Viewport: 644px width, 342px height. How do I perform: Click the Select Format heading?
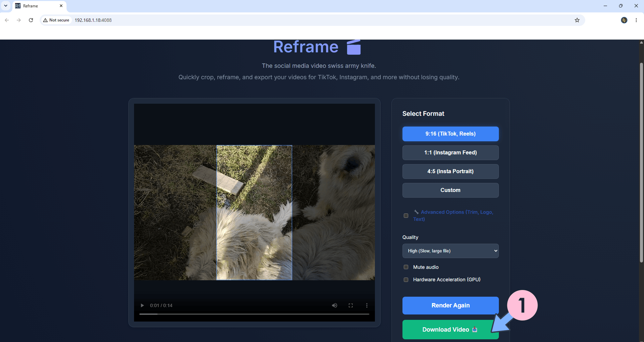423,114
